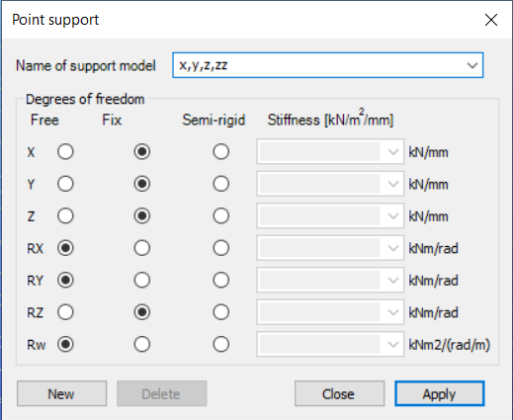
Task: Select Semi-rigid for X direction
Action: pyautogui.click(x=220, y=152)
